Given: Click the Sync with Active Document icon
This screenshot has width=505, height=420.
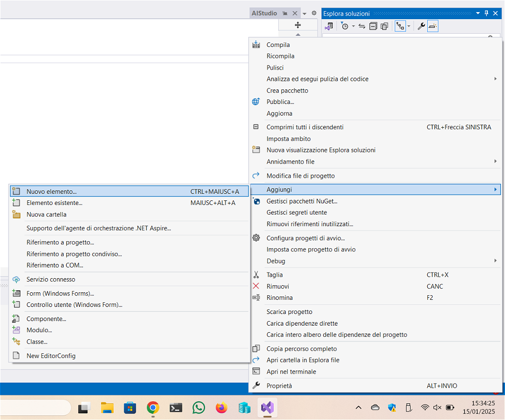Looking at the screenshot, I should click(x=362, y=26).
